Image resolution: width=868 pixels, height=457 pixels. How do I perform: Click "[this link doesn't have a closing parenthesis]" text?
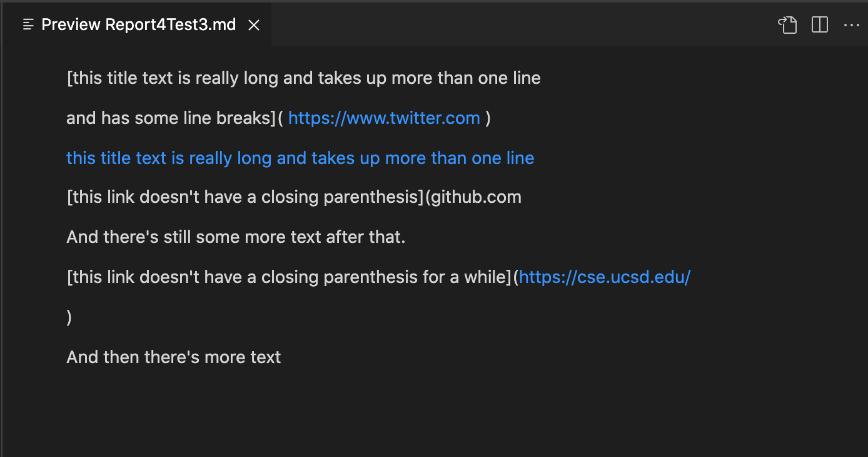click(245, 198)
